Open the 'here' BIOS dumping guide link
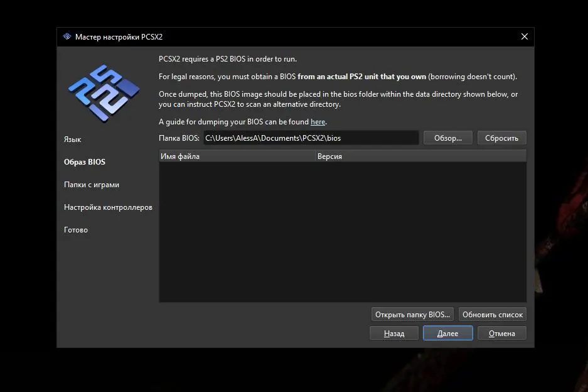The width and height of the screenshot is (588, 392). pyautogui.click(x=318, y=122)
